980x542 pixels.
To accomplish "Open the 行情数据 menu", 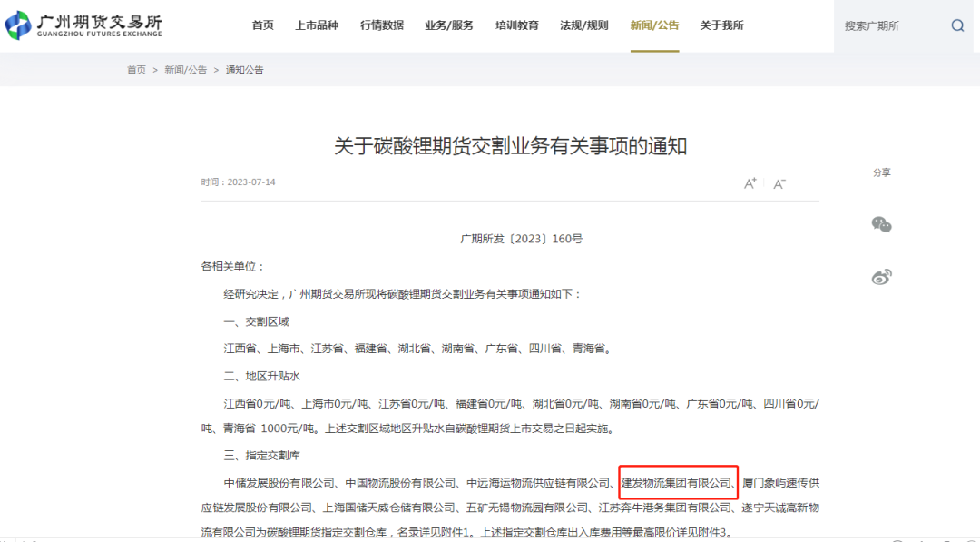I will [x=382, y=25].
